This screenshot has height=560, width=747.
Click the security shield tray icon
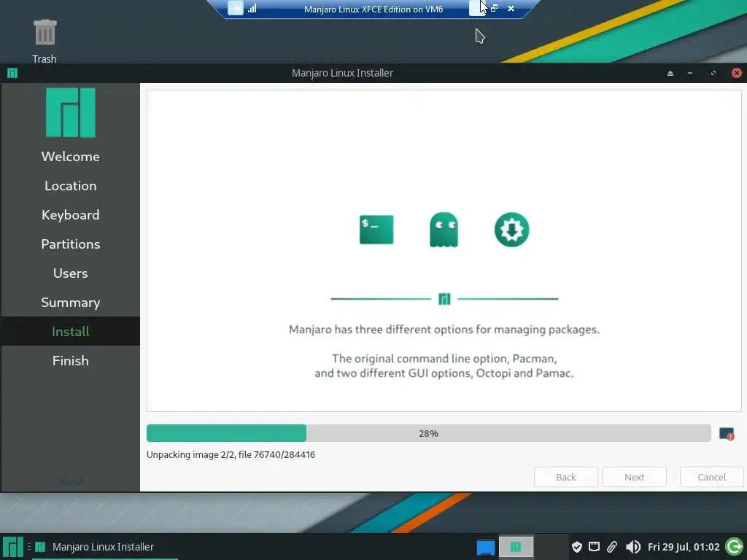click(x=576, y=547)
